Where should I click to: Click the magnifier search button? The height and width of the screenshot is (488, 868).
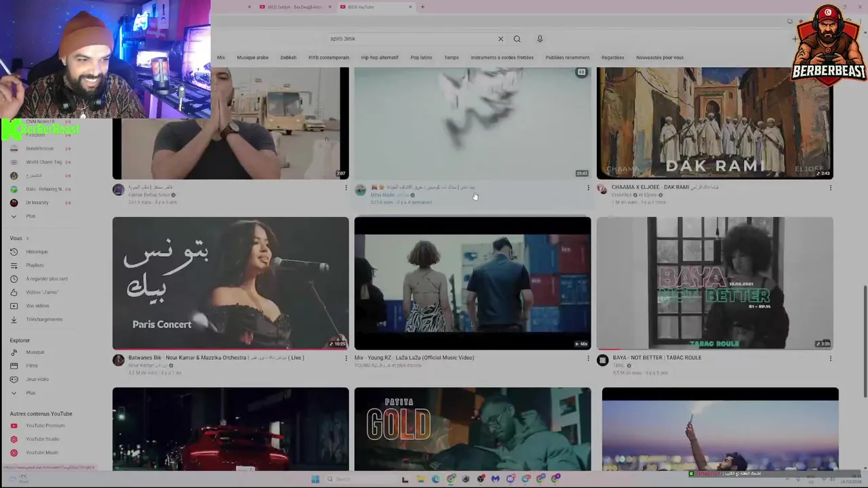pyautogui.click(x=517, y=39)
